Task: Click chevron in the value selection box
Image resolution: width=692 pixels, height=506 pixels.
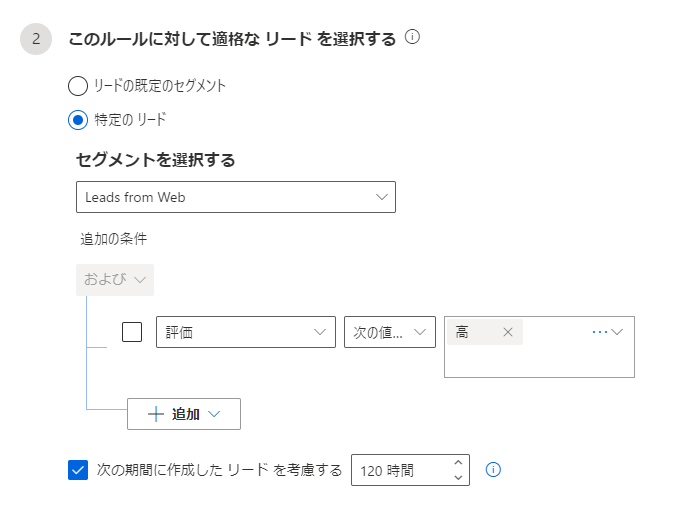Action: [x=618, y=332]
